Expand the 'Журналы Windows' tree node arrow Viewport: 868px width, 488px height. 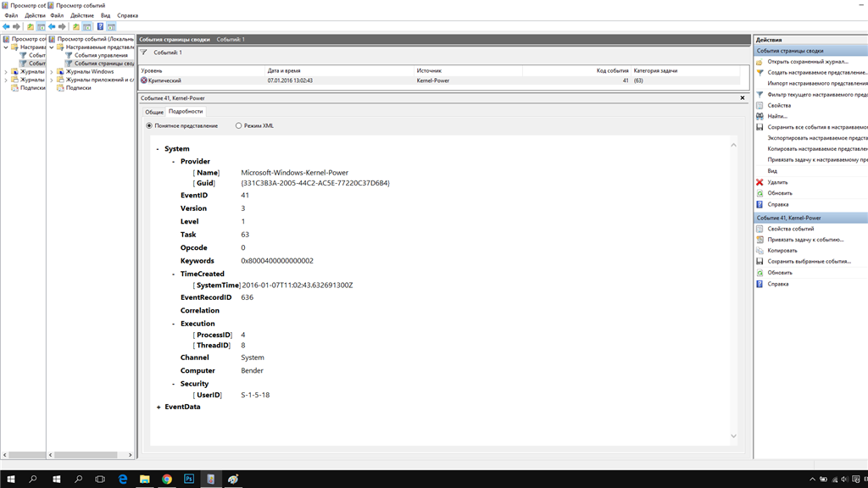(52, 72)
